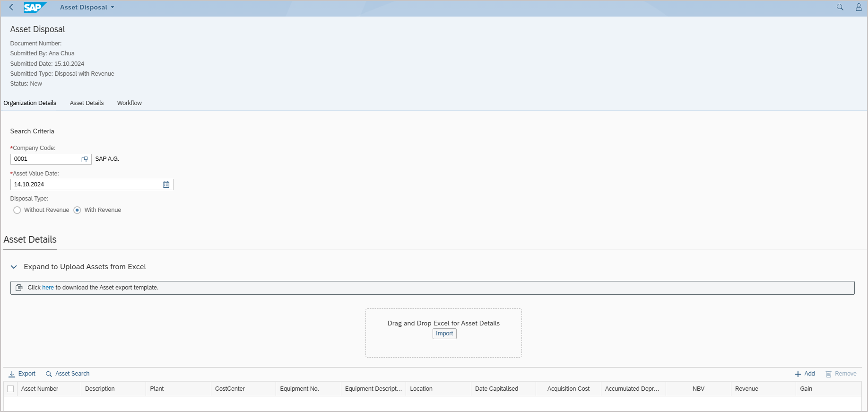Click 'Submitted By: Ana Chua' text
868x412 pixels.
(43, 53)
